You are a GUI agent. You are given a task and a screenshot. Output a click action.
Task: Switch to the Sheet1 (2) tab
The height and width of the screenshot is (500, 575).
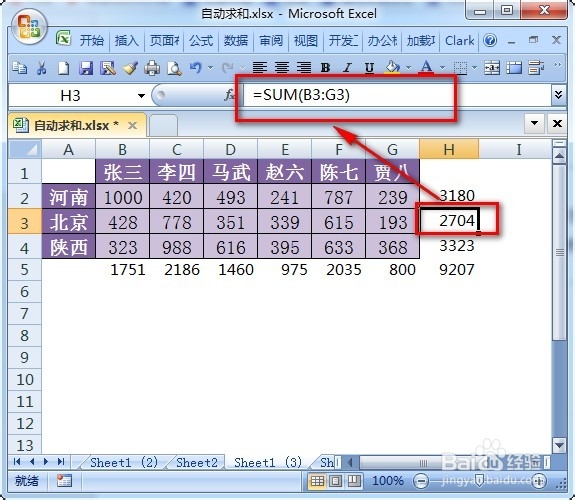tap(124, 462)
